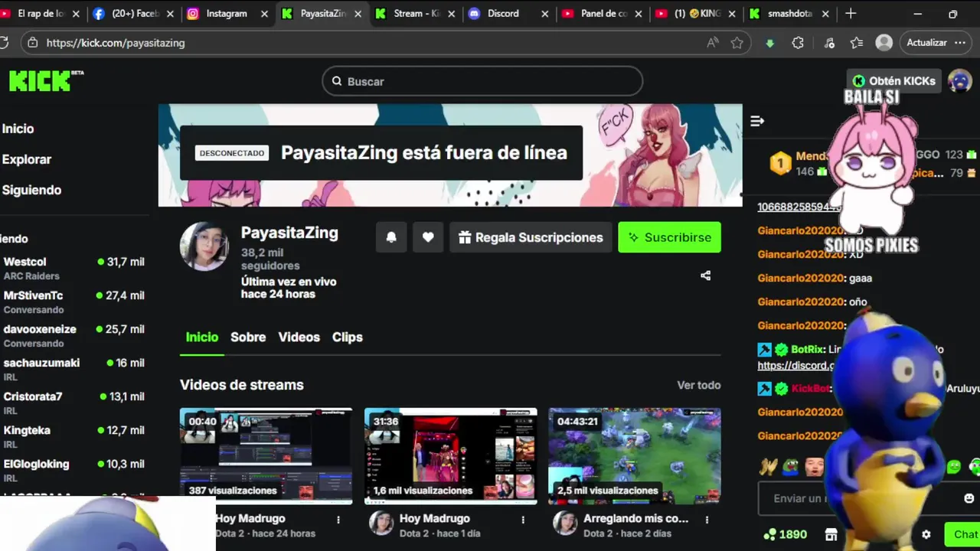Image resolution: width=980 pixels, height=551 pixels.
Task: Open the 04:43:21 stream video thumbnail
Action: point(635,456)
